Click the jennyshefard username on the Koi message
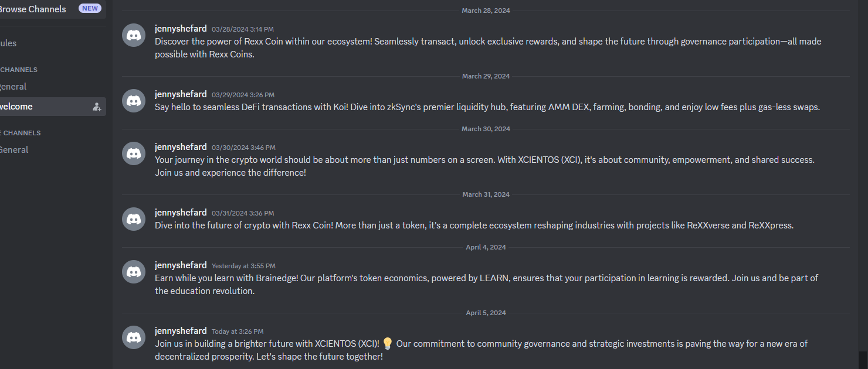Viewport: 868px width, 369px height. (x=181, y=94)
